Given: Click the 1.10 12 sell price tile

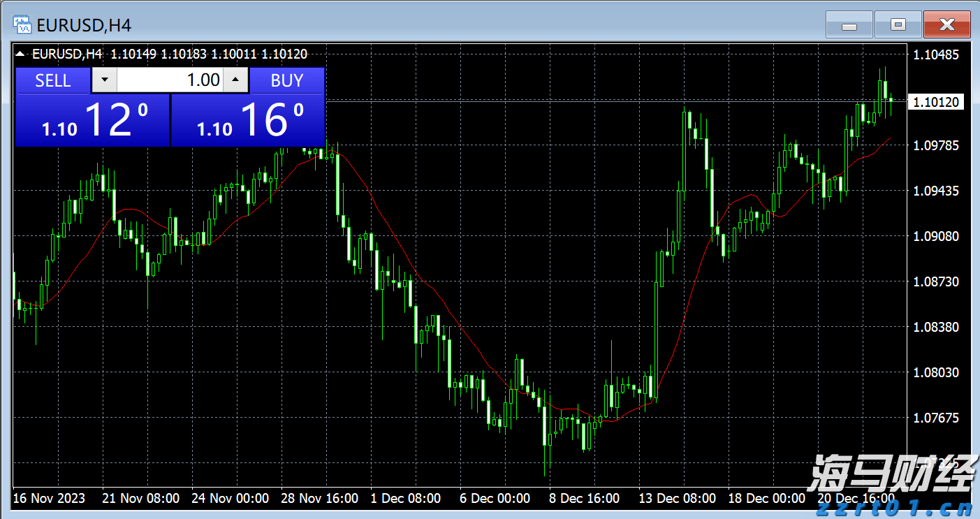Looking at the screenshot, I should click(x=92, y=120).
